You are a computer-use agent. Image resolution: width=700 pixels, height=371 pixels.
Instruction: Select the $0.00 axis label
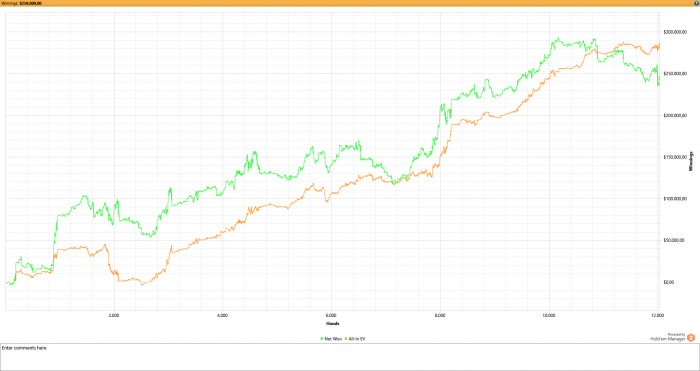[669, 282]
